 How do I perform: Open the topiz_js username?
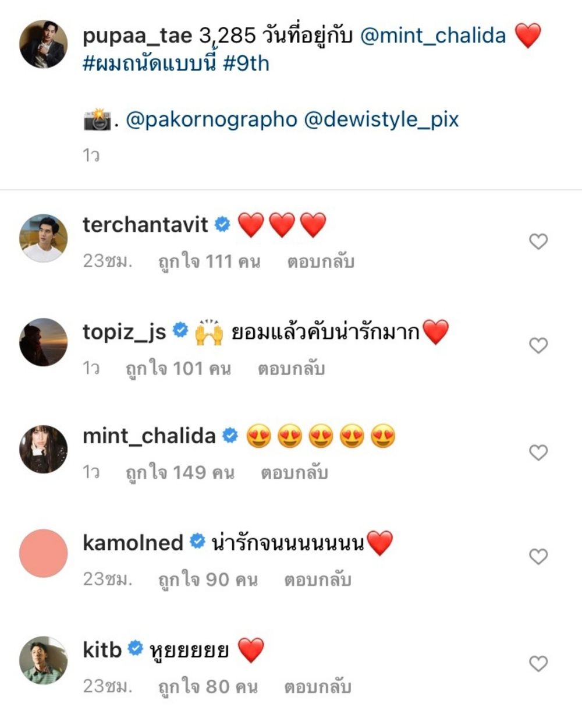(x=125, y=332)
